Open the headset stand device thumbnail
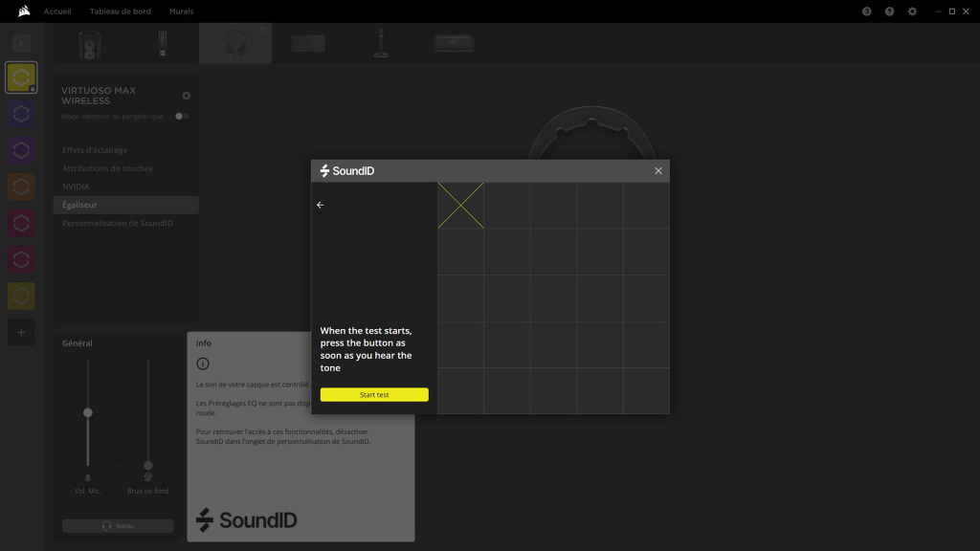This screenshot has width=980, height=551. 381,44
